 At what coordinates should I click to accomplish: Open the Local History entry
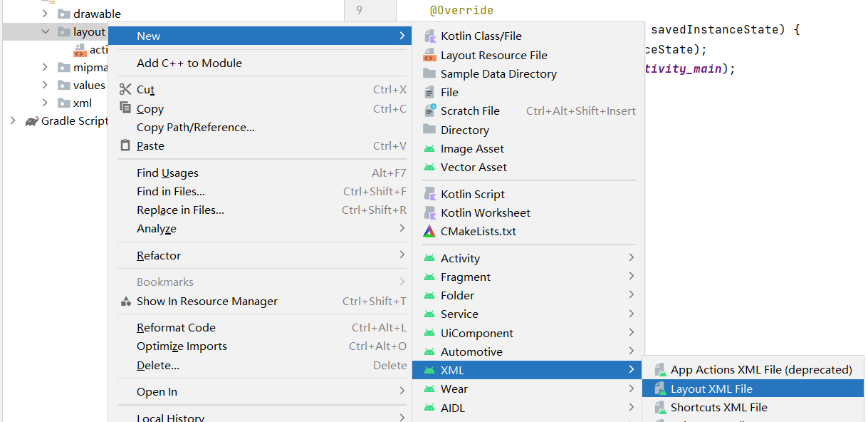260,417
